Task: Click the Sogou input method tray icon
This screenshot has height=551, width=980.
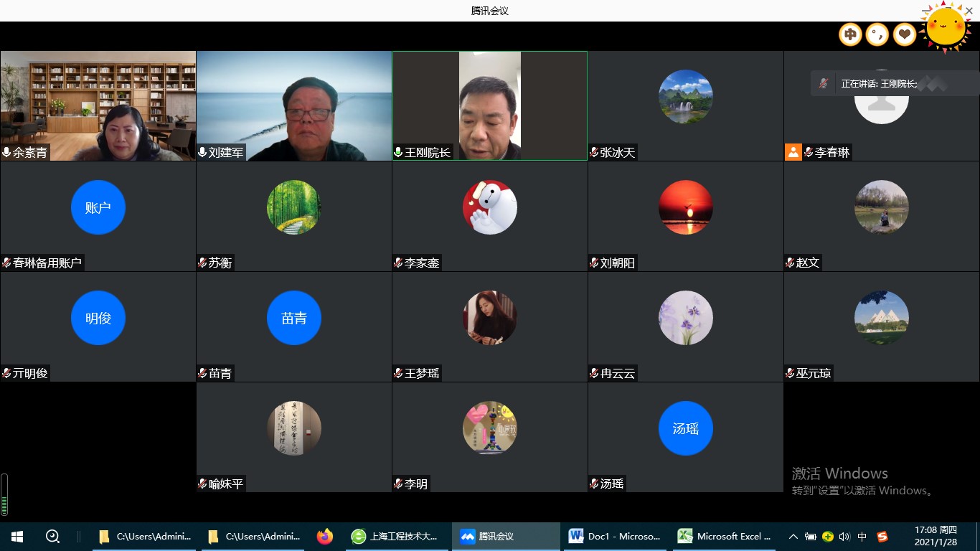Action: coord(882,536)
